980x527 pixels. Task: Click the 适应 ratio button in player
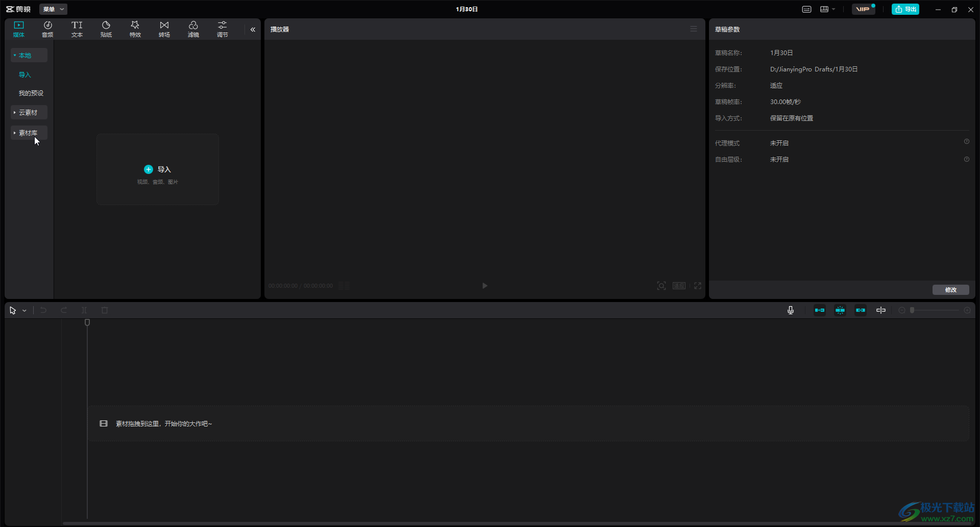click(679, 286)
